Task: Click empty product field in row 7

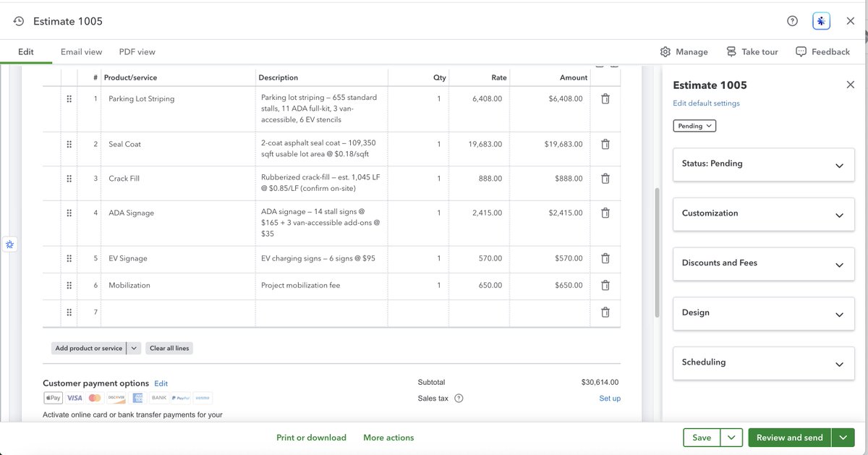Action: (x=178, y=313)
